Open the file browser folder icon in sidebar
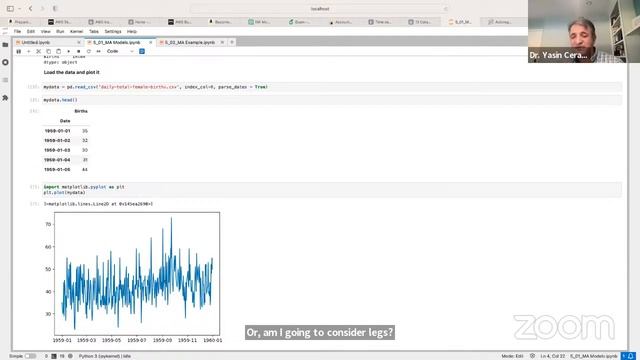Viewport: 640px width, 360px height. coord(5,44)
